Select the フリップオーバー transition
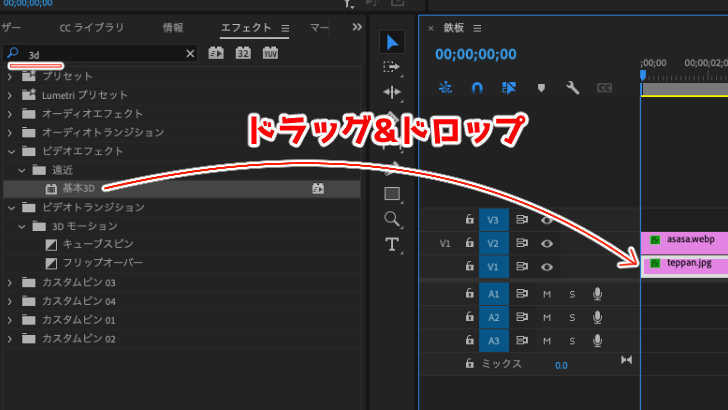This screenshot has height=410, width=728. pos(103,263)
